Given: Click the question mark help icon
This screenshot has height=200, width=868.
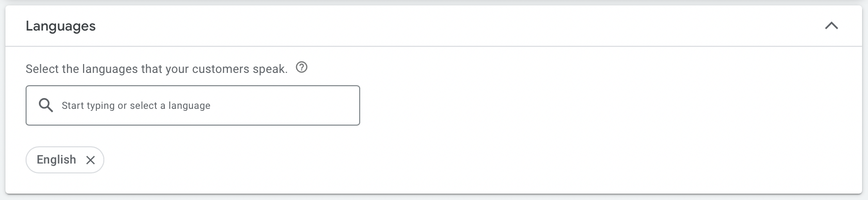Looking at the screenshot, I should 302,67.
